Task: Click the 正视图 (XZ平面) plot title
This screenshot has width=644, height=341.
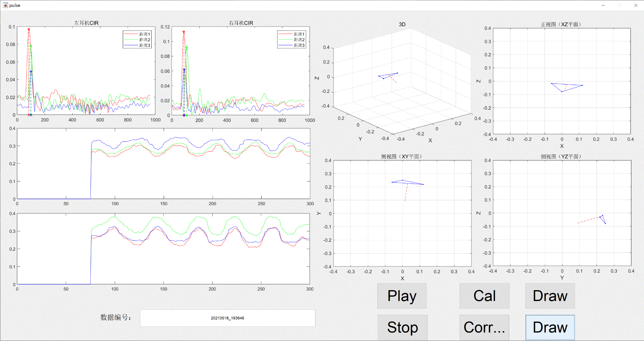Action: point(561,24)
